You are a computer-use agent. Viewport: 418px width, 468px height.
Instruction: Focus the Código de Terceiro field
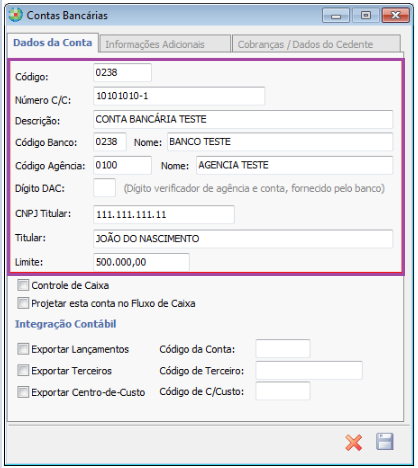(309, 370)
